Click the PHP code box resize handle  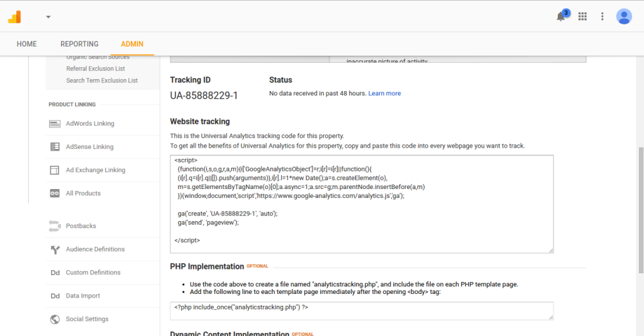[x=551, y=317]
